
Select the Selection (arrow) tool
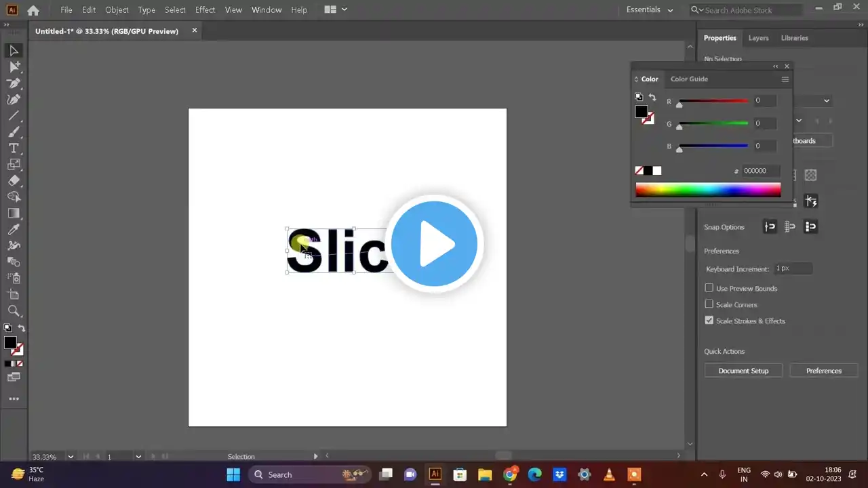point(14,51)
